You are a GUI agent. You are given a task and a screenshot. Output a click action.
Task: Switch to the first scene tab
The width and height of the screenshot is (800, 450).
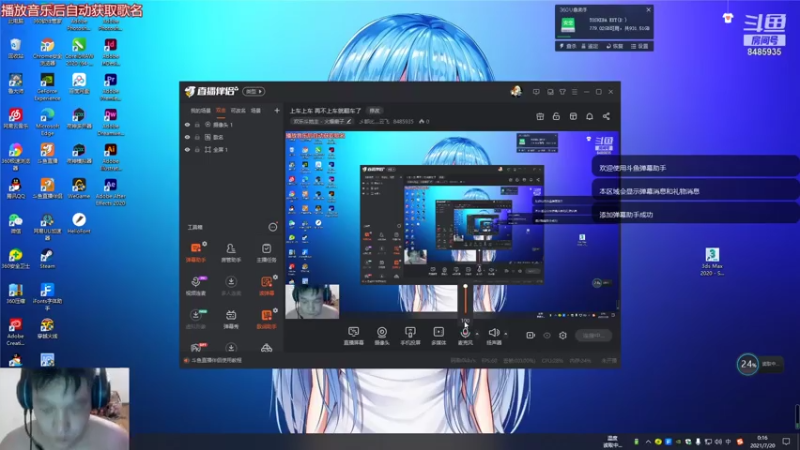[x=201, y=110]
